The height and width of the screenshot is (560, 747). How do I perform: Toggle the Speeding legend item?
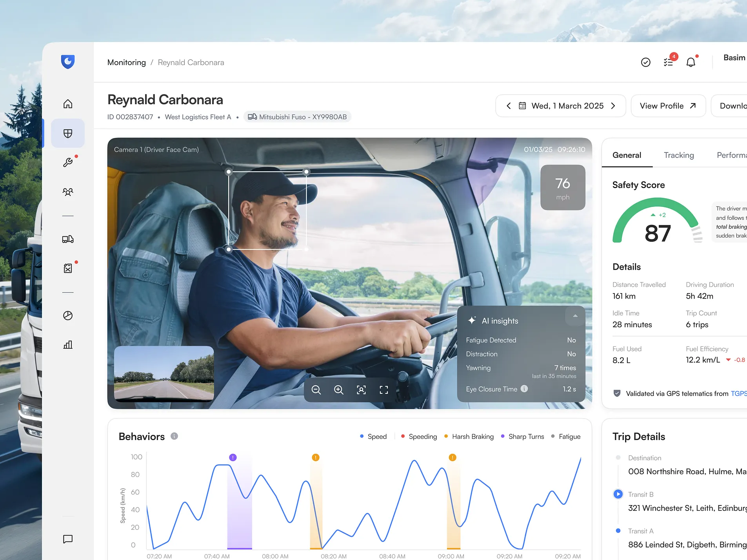point(419,437)
